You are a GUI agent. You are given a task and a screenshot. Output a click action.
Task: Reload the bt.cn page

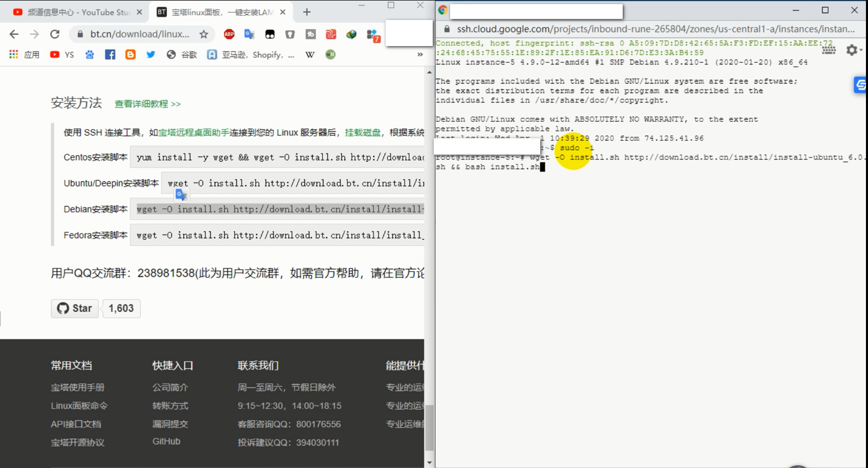pyautogui.click(x=55, y=34)
